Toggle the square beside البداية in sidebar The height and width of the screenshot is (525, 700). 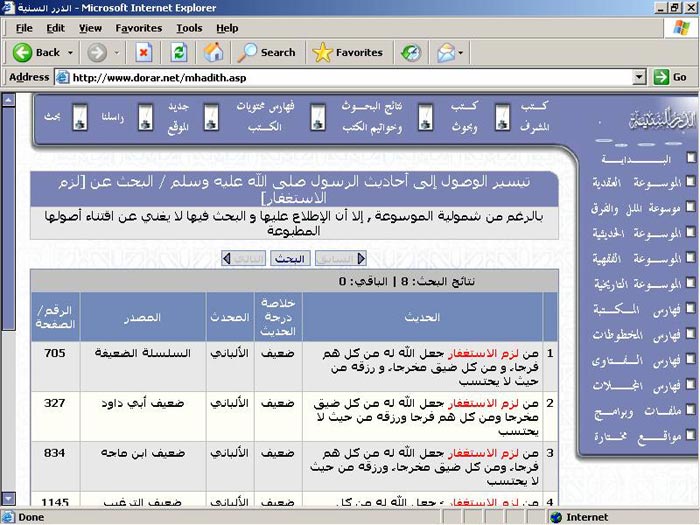691,158
